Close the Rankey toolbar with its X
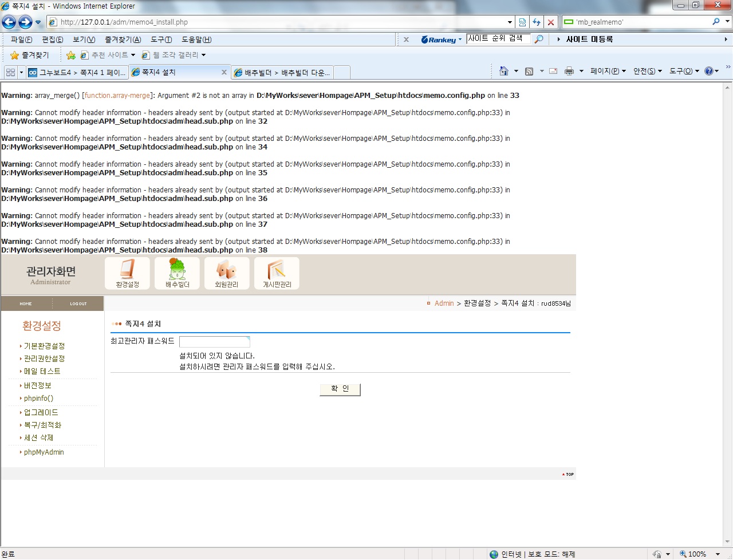 pos(406,40)
